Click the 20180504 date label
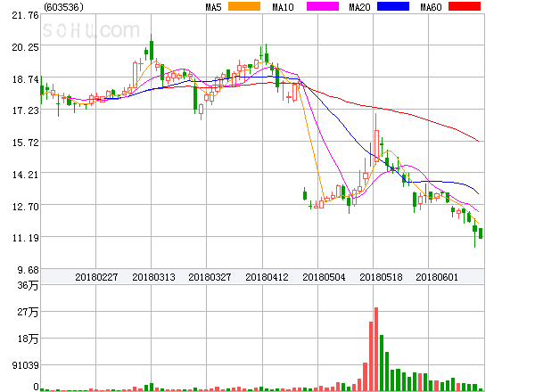 [x=324, y=277]
